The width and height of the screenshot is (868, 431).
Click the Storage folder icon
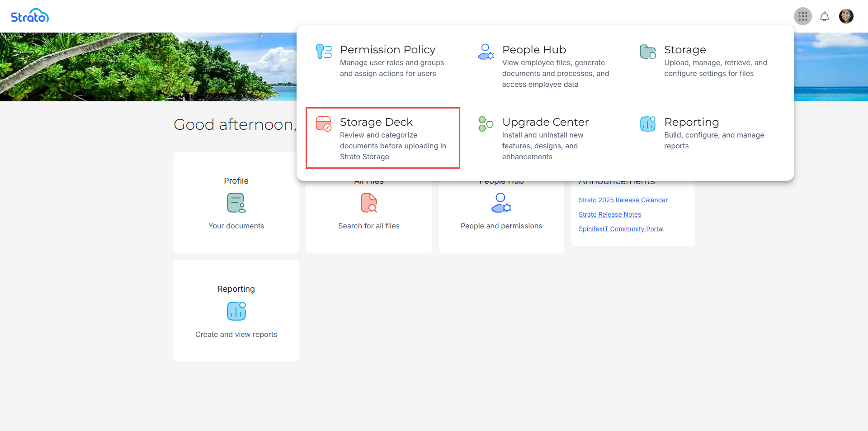[647, 52]
